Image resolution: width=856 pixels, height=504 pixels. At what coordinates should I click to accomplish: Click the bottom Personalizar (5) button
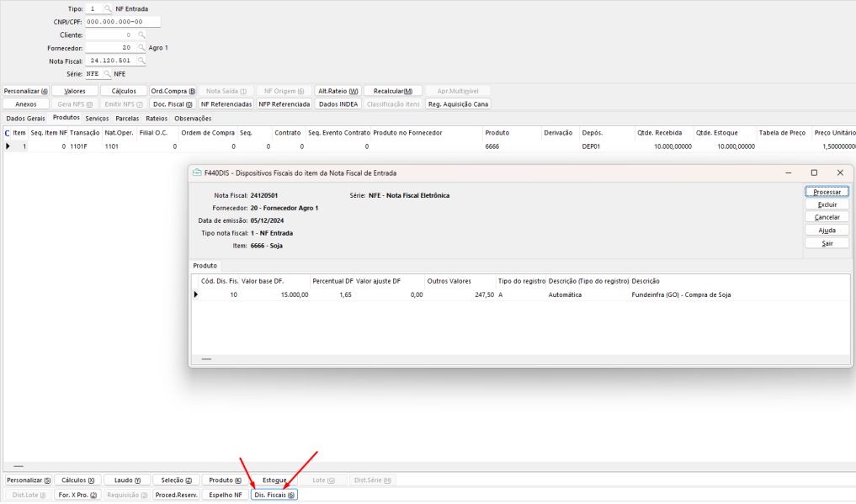point(29,480)
